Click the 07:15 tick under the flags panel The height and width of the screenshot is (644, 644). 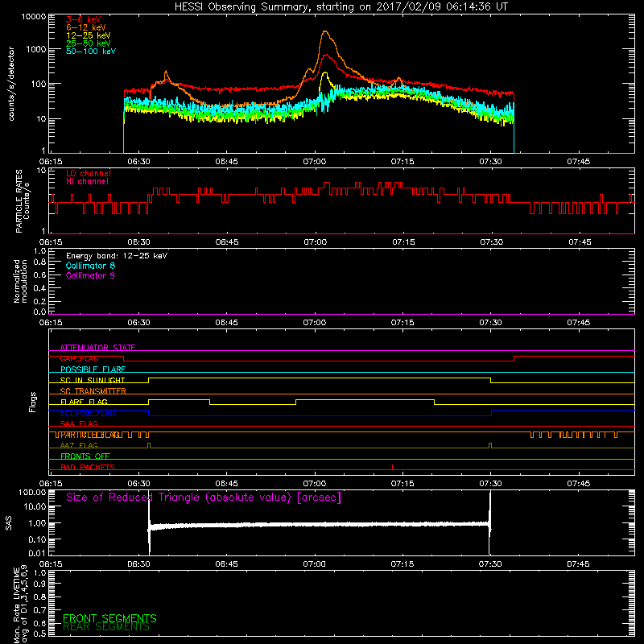click(x=402, y=484)
